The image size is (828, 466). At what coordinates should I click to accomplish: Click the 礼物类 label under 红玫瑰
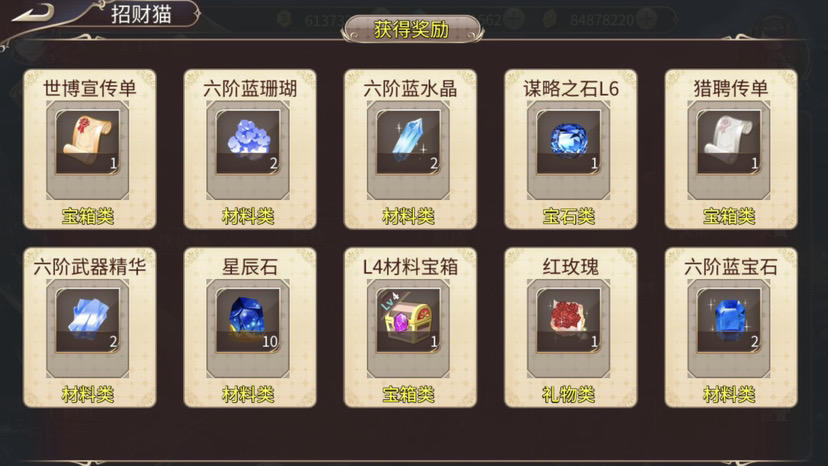[569, 394]
